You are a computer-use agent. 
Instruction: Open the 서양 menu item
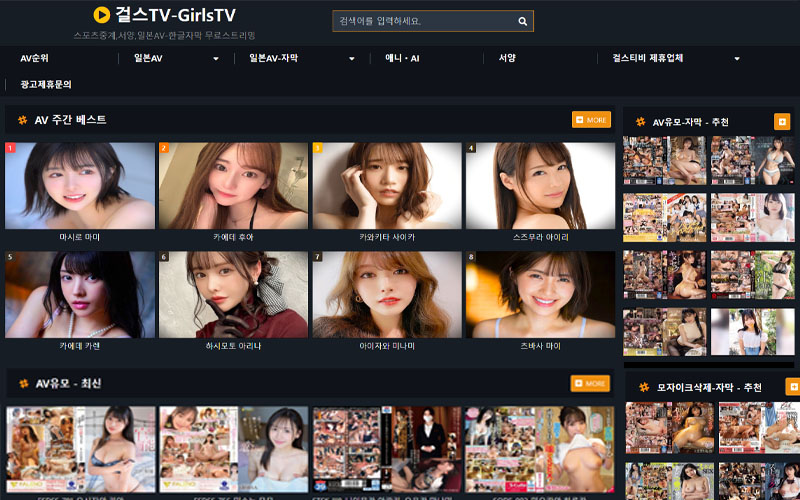point(507,58)
